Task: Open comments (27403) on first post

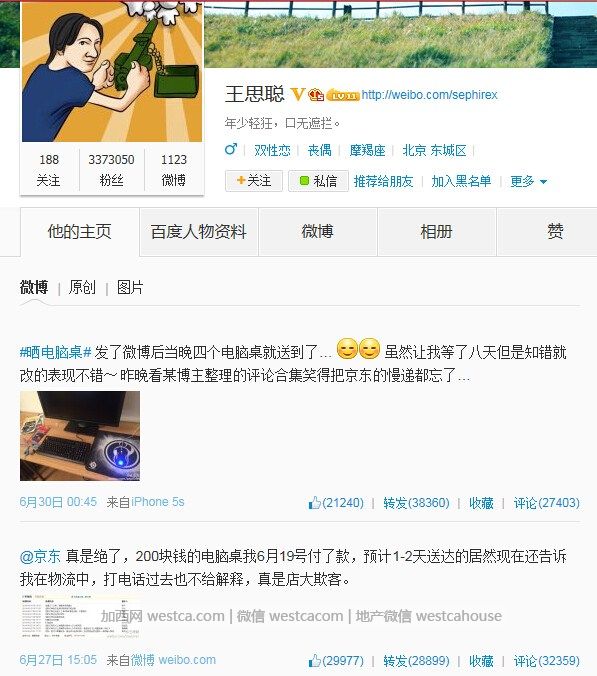Action: tap(547, 503)
